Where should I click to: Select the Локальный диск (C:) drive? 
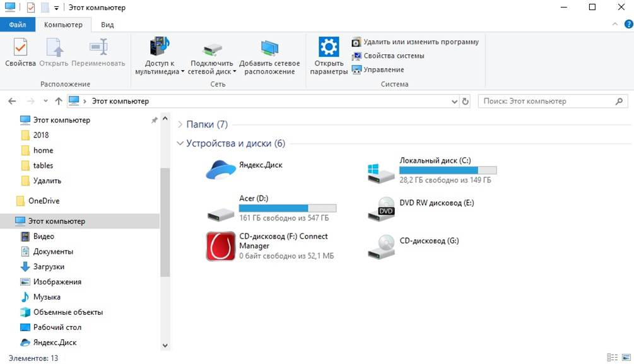click(431, 170)
